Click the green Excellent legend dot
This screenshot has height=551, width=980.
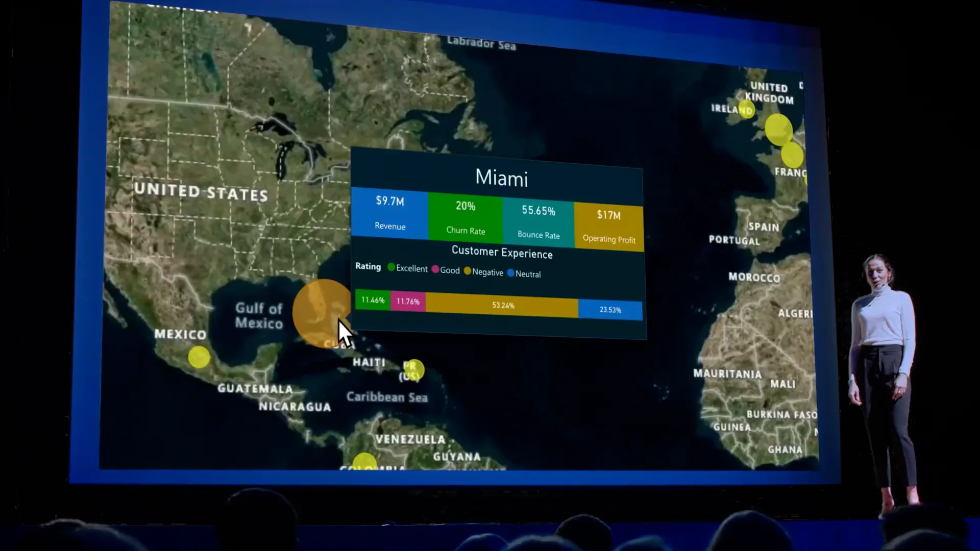[x=391, y=267]
